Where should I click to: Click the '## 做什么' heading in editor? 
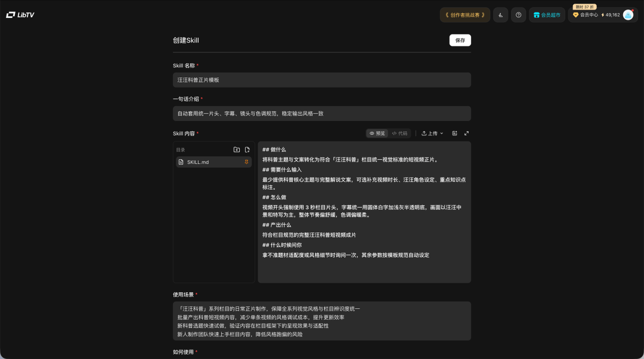(274, 150)
